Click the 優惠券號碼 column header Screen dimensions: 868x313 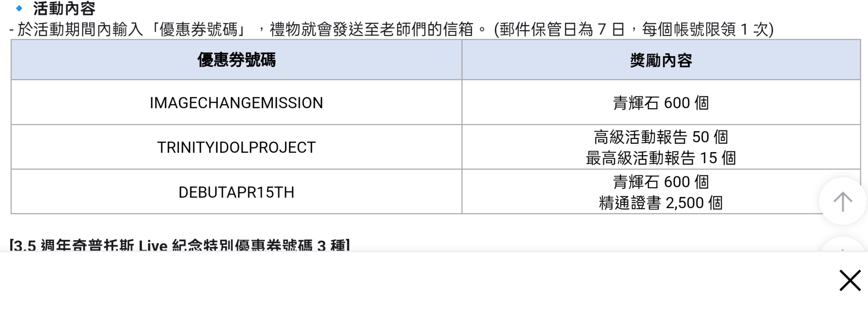pyautogui.click(x=236, y=60)
